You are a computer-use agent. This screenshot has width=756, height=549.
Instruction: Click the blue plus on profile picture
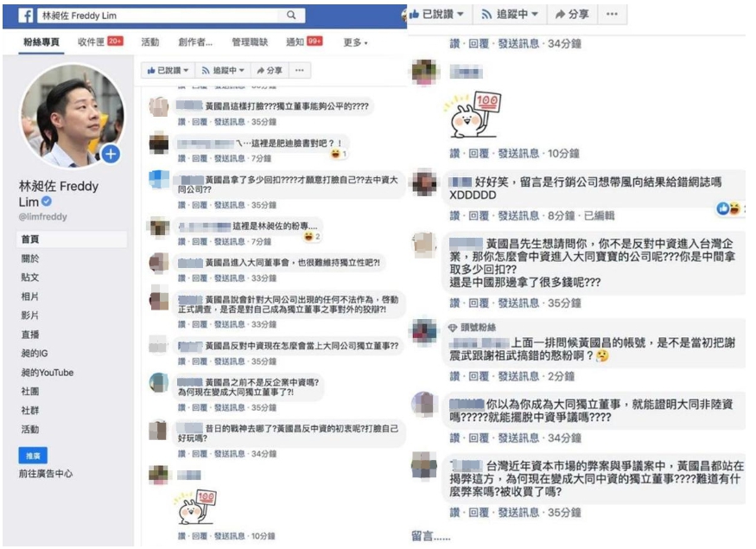pyautogui.click(x=111, y=155)
